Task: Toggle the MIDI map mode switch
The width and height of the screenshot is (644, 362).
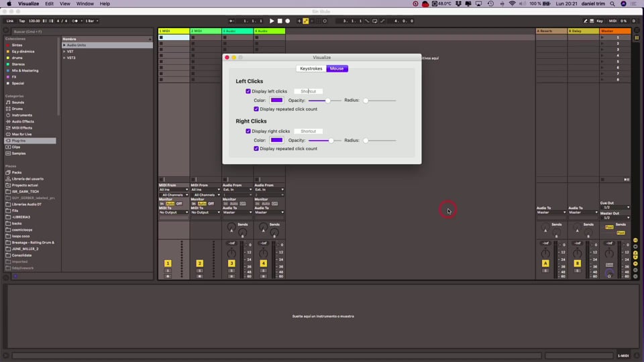Action: [x=612, y=21]
